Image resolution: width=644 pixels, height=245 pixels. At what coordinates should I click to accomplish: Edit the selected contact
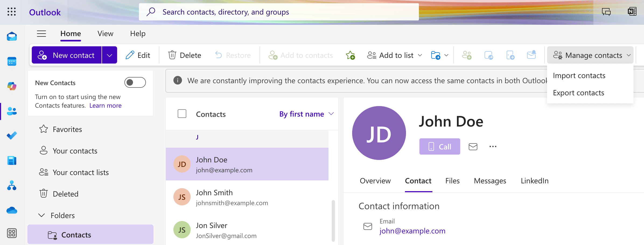(138, 55)
